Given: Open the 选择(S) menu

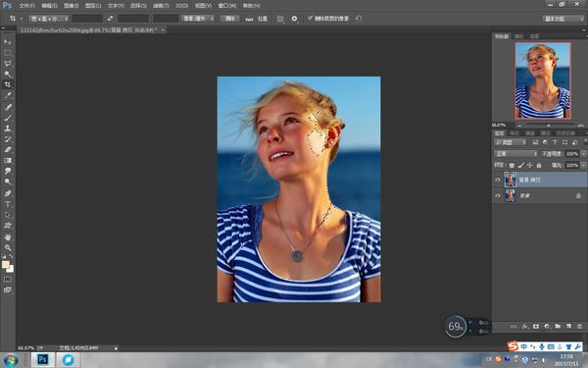Looking at the screenshot, I should pos(138,6).
